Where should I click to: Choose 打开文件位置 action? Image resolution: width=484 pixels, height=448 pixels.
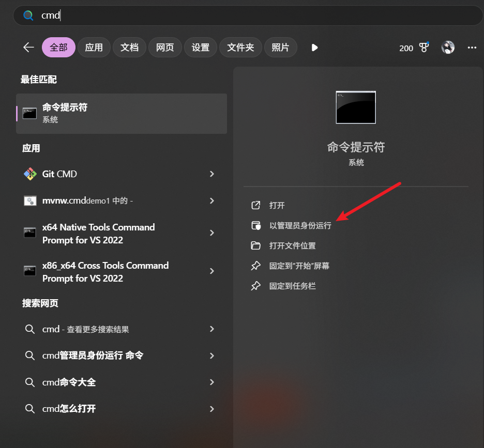(x=292, y=246)
